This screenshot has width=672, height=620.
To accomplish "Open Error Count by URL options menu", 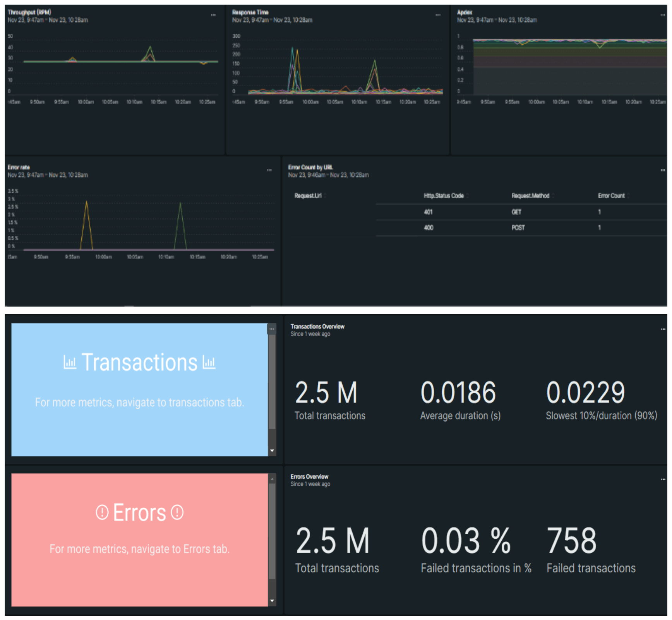I will click(663, 170).
